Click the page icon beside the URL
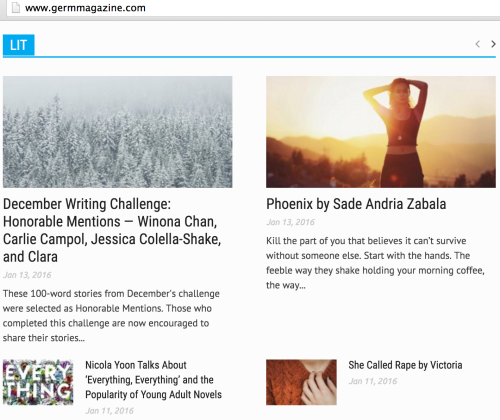 click(16, 8)
